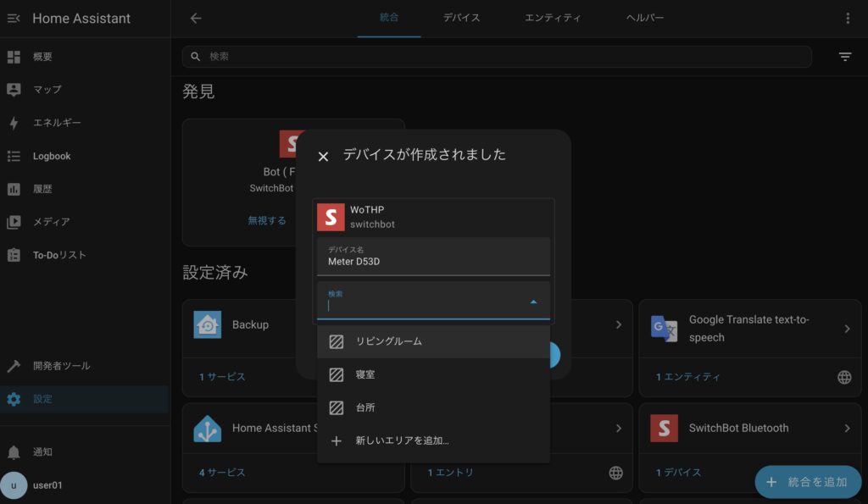The image size is (868, 504).
Task: Click globe icon beside 1 エントリ
Action: (x=615, y=473)
